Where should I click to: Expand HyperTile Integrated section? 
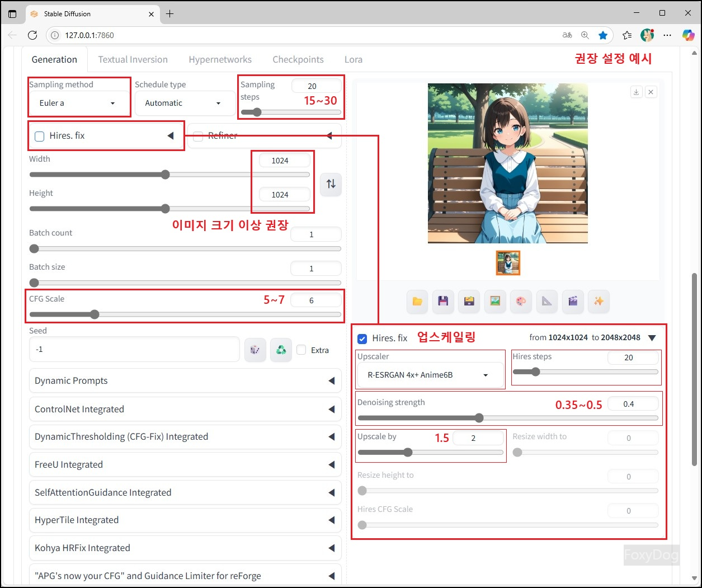coord(185,520)
